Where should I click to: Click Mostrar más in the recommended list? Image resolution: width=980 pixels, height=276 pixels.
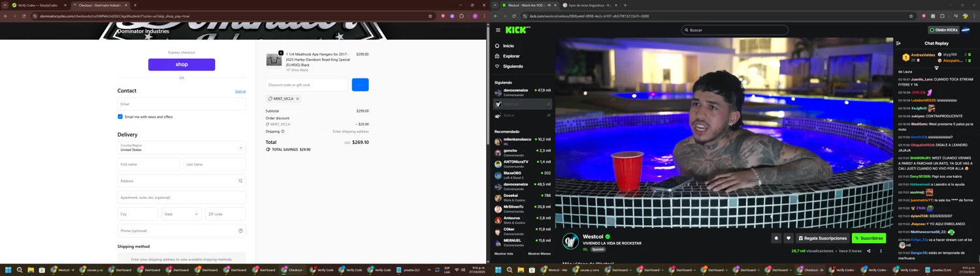coord(504,254)
